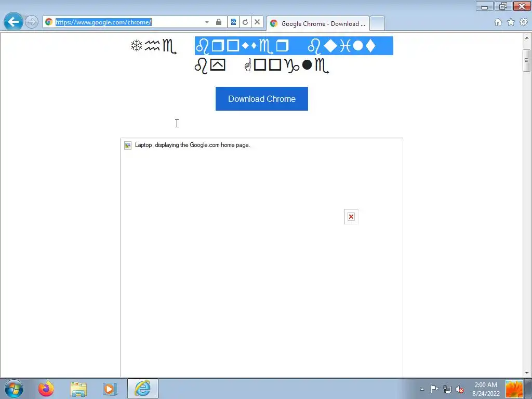Open the Tools gear menu
The height and width of the screenshot is (399, 532).
[x=524, y=22]
